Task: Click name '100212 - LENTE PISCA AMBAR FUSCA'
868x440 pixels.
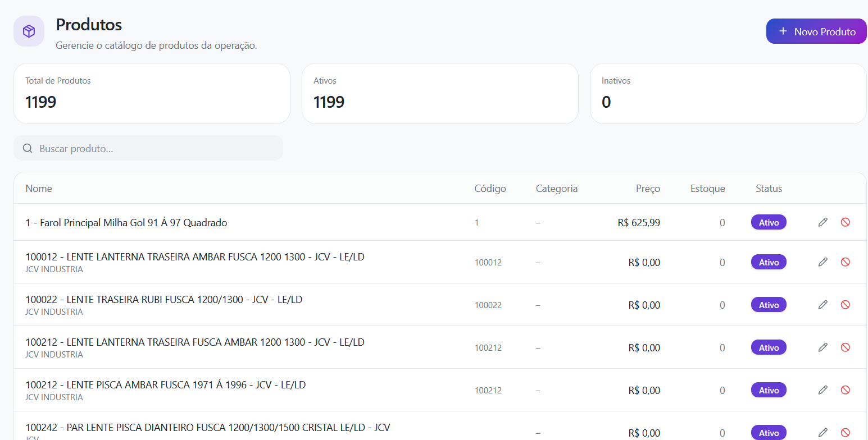Action: [x=166, y=385]
